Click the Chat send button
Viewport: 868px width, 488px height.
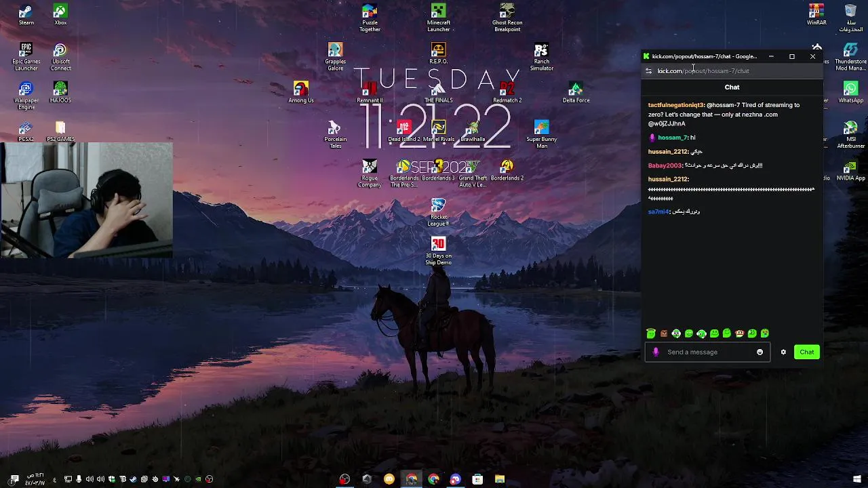pyautogui.click(x=806, y=352)
